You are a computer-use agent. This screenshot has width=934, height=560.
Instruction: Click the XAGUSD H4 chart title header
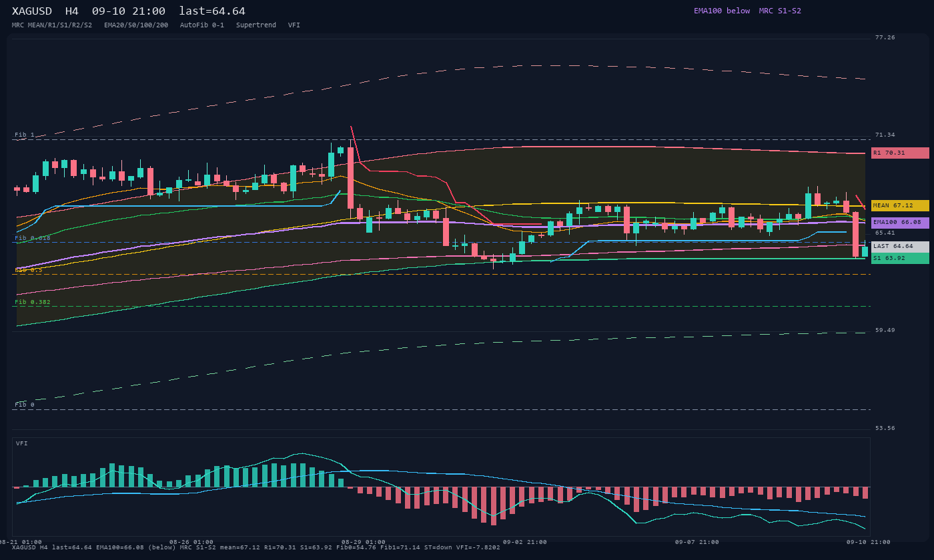(129, 11)
